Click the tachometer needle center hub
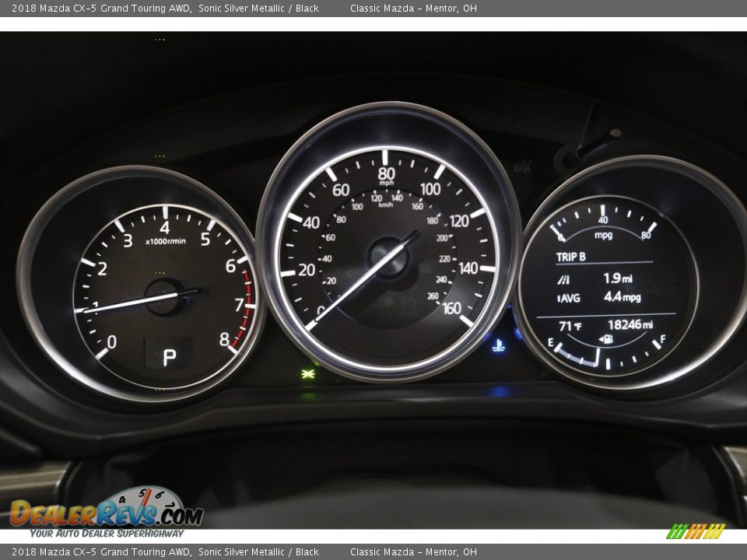 pos(166,296)
